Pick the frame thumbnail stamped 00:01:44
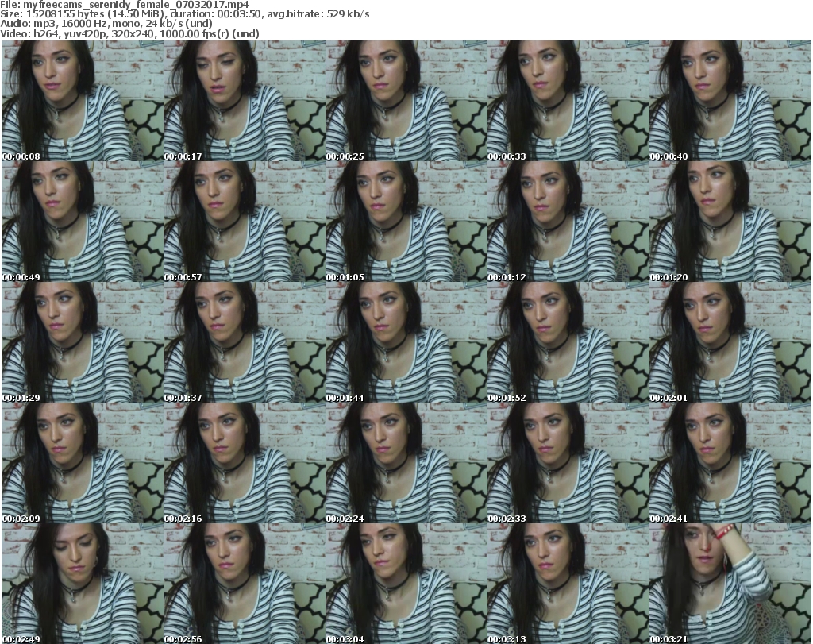The width and height of the screenshot is (813, 644). 406,342
